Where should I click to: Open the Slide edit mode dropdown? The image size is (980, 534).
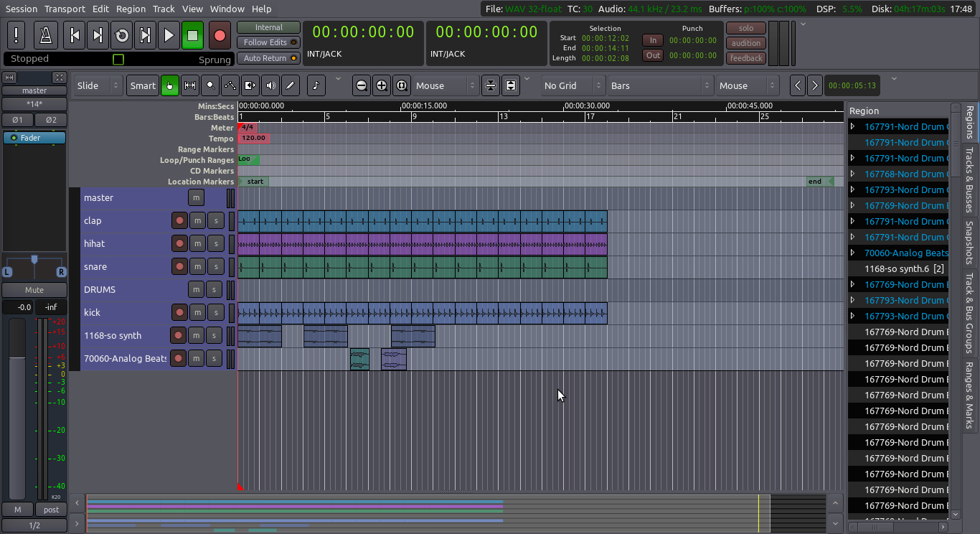pos(98,85)
